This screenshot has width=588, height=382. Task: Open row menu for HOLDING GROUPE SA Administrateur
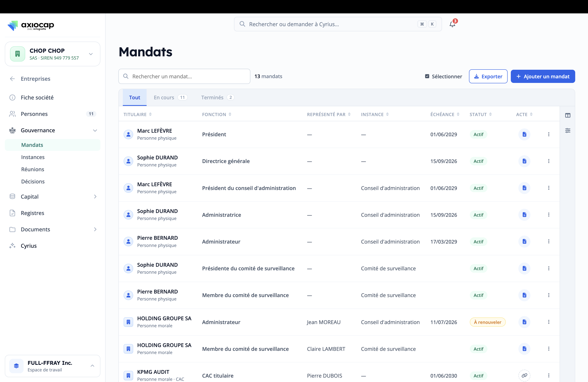pos(548,322)
